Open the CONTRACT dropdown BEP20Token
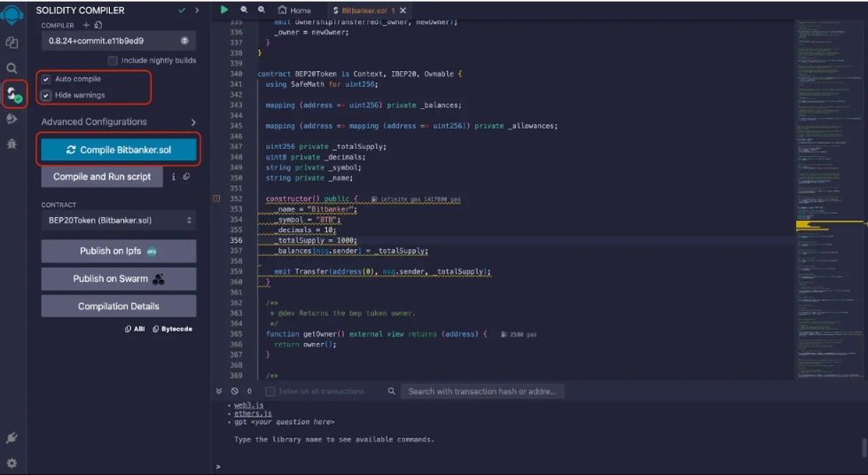The height and width of the screenshot is (475, 868). point(118,221)
